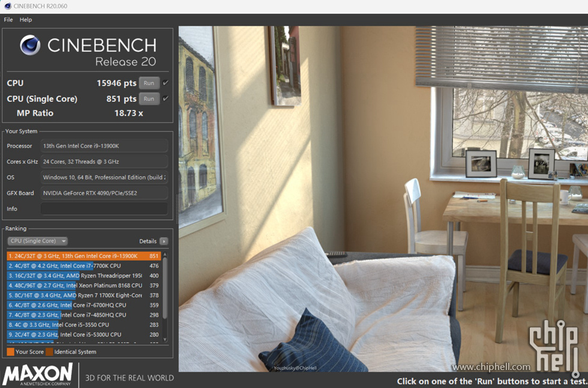Click the empty Info input field

104,208
